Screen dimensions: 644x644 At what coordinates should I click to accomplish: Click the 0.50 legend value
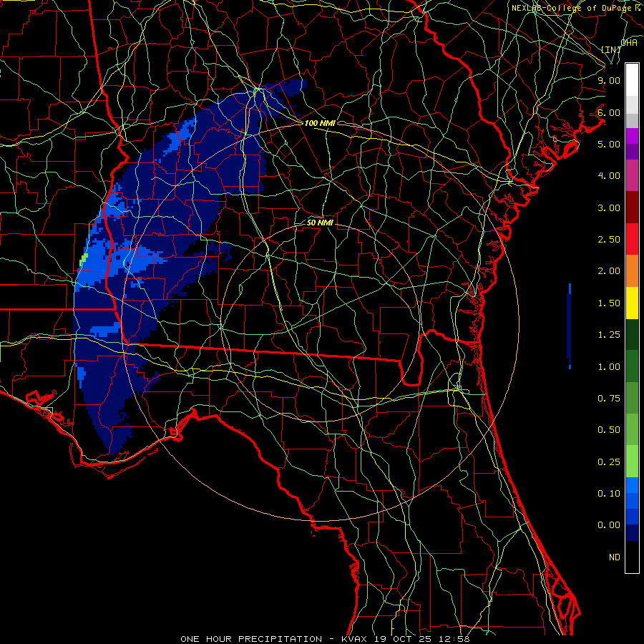coord(609,430)
